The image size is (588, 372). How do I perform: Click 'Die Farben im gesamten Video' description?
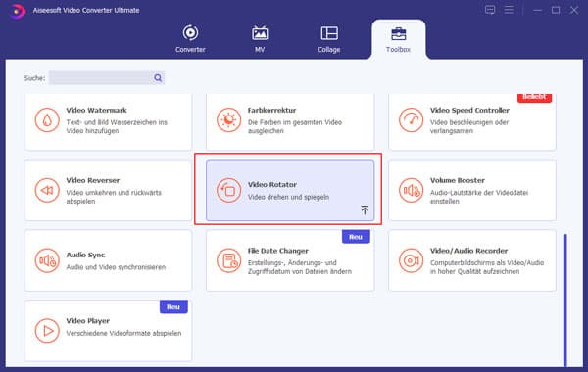(x=295, y=126)
